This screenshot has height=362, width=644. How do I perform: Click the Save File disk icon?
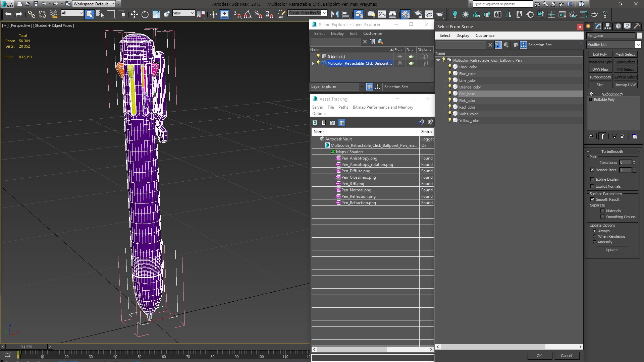[36, 4]
